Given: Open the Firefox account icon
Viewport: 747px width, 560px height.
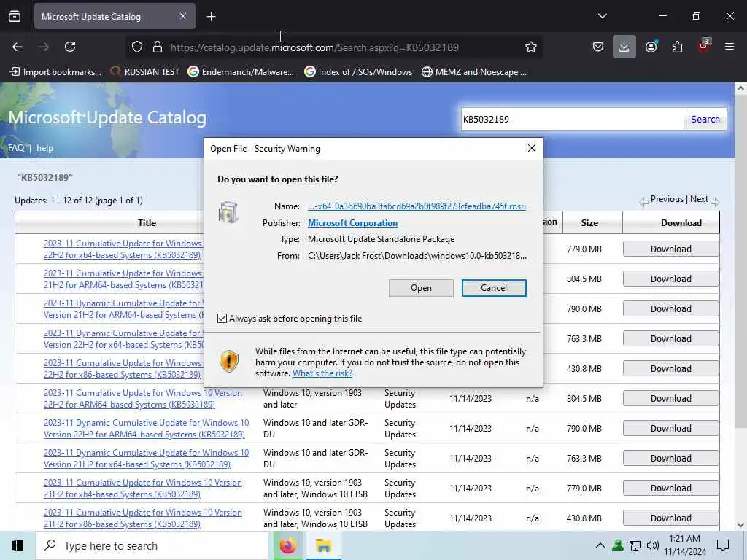Looking at the screenshot, I should pyautogui.click(x=651, y=47).
